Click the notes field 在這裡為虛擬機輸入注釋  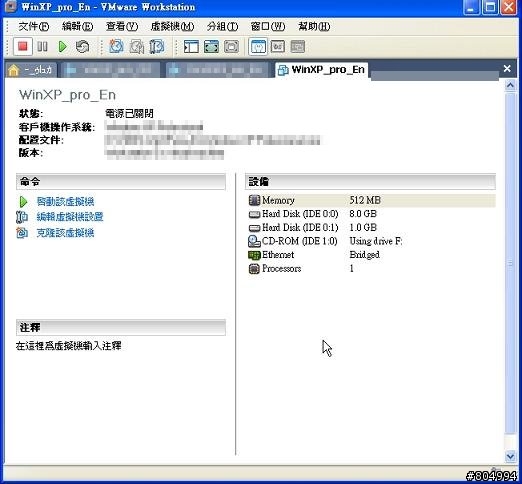[68, 346]
